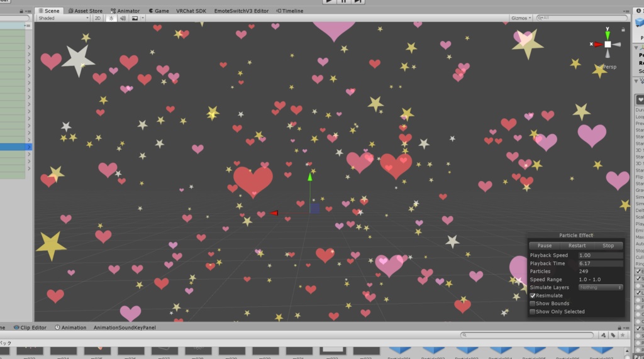The height and width of the screenshot is (359, 644).
Task: Toggle the bottom Project panel lock icon
Action: pos(619,328)
